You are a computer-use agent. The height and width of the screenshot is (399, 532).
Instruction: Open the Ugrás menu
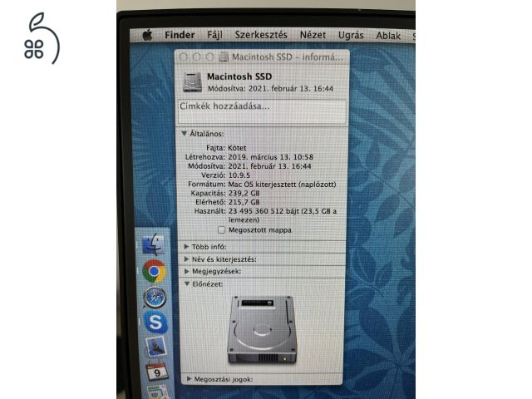coord(351,35)
